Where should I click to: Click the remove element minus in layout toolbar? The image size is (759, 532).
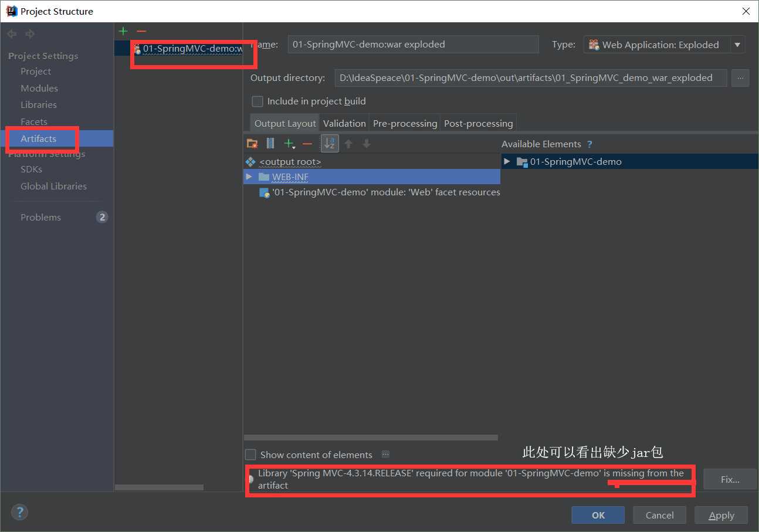[307, 143]
